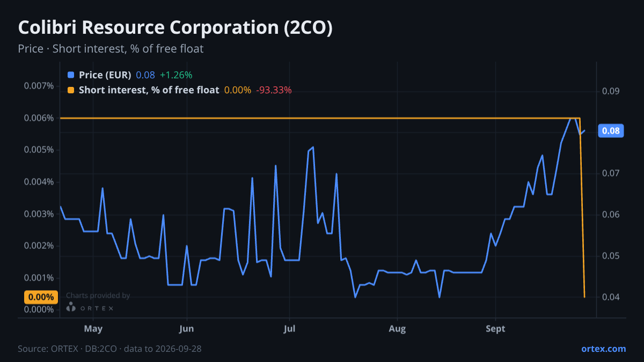Click the -93.33% short interest change
The height and width of the screenshot is (362, 644).
click(x=274, y=90)
